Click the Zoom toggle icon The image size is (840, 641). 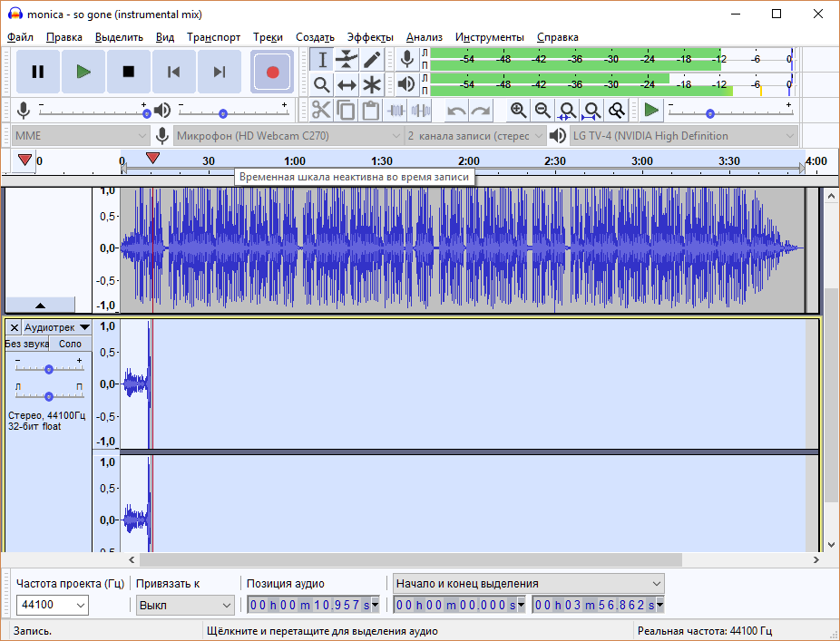pyautogui.click(x=617, y=111)
